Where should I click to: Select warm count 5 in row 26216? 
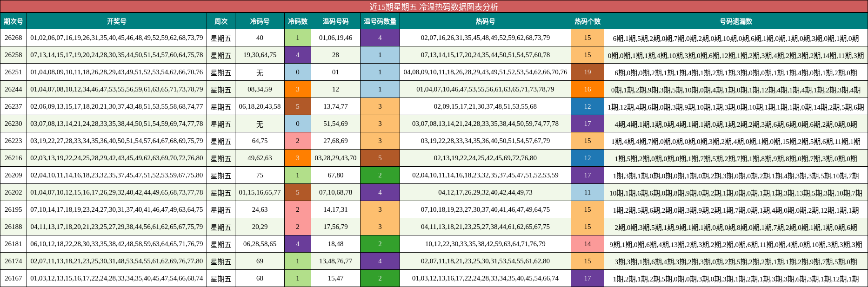pos(380,158)
